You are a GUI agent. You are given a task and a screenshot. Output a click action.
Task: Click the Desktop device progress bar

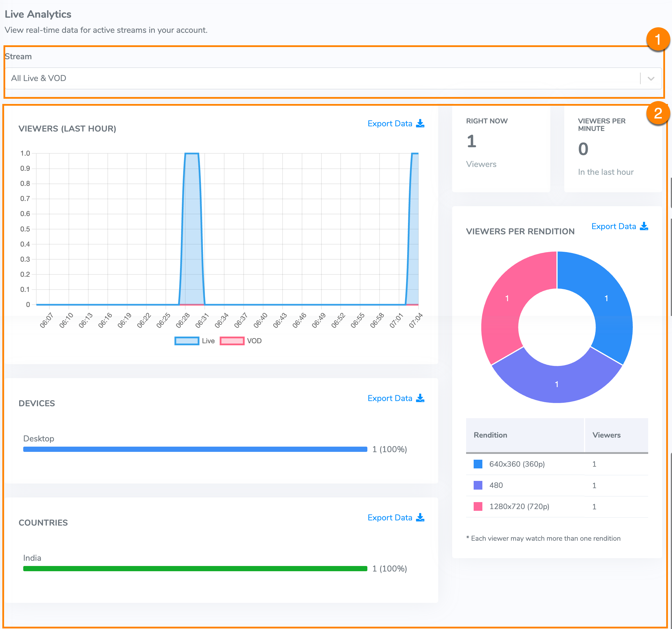[x=195, y=449]
